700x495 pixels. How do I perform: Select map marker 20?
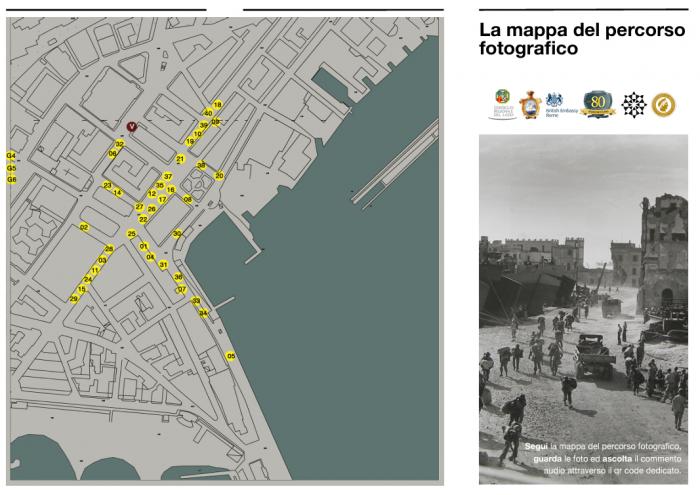coord(219,176)
